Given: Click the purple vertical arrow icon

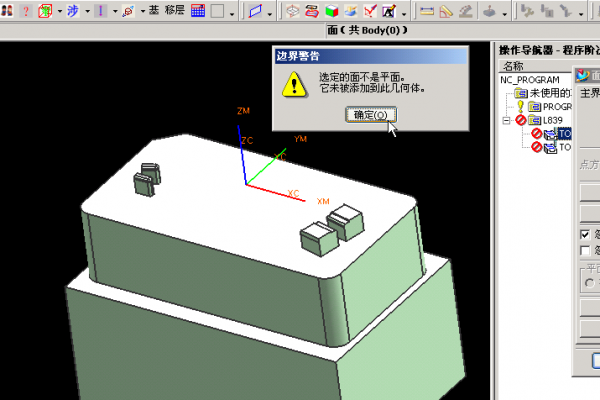Looking at the screenshot, I should (x=101, y=11).
